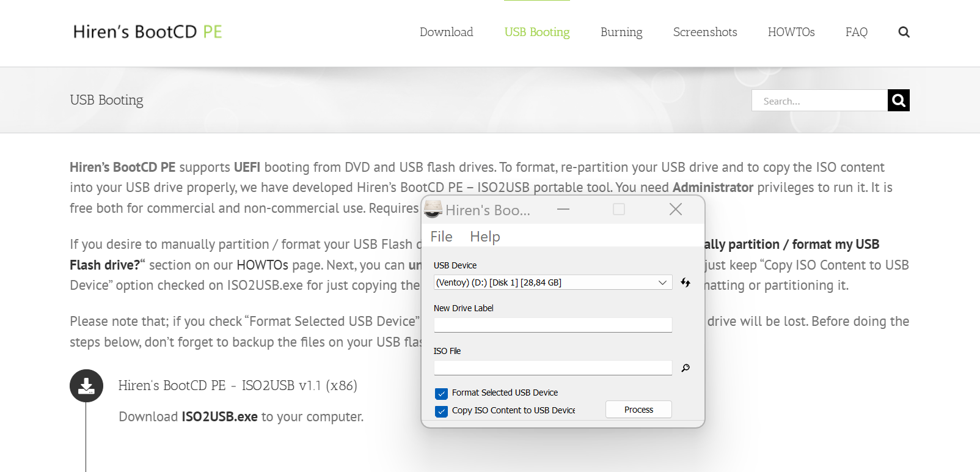Go to the Burning nav item

click(x=621, y=32)
